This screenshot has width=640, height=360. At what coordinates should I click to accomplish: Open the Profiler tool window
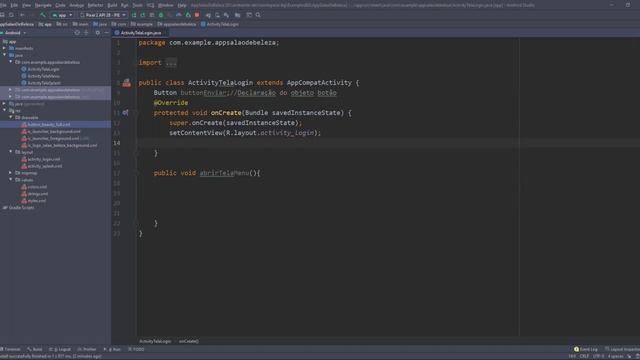click(x=87, y=349)
